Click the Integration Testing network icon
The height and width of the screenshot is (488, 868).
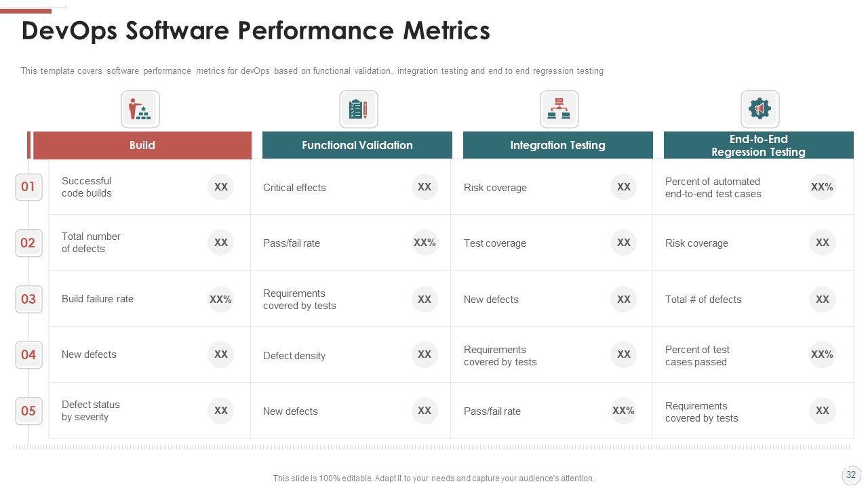click(559, 109)
